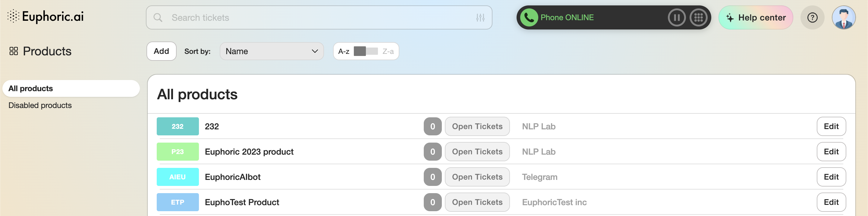Click the magnifier search icon
The width and height of the screenshot is (868, 216).
[158, 17]
